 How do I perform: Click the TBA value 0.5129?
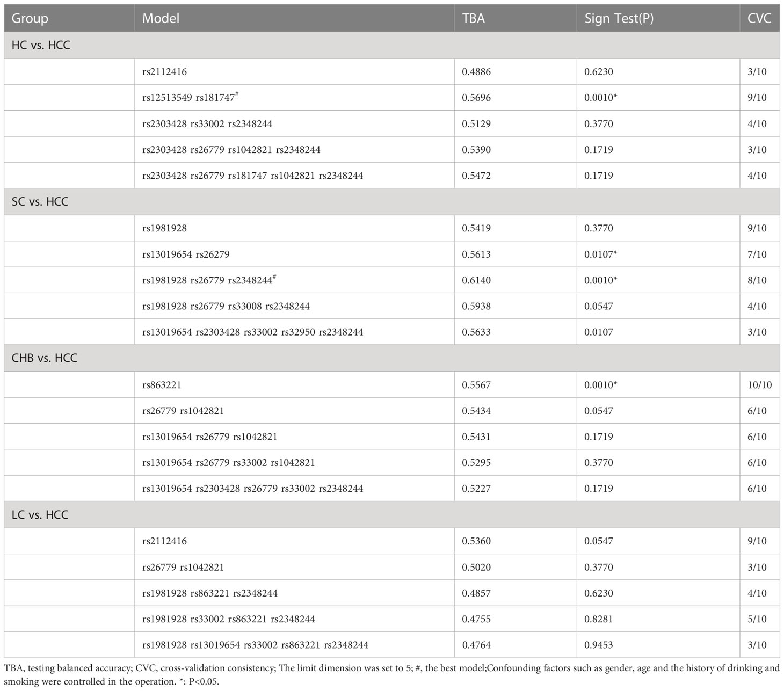coord(476,123)
